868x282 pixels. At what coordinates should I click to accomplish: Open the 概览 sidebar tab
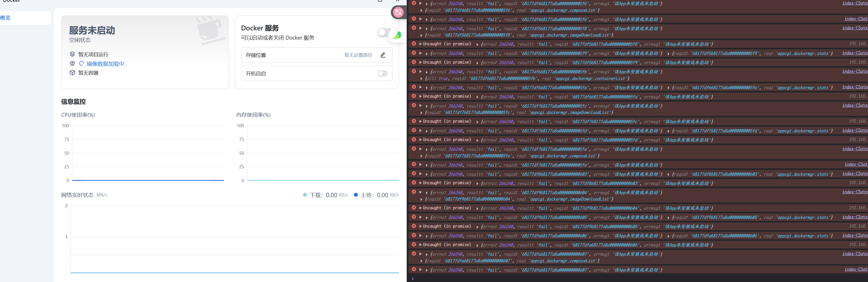pos(6,18)
